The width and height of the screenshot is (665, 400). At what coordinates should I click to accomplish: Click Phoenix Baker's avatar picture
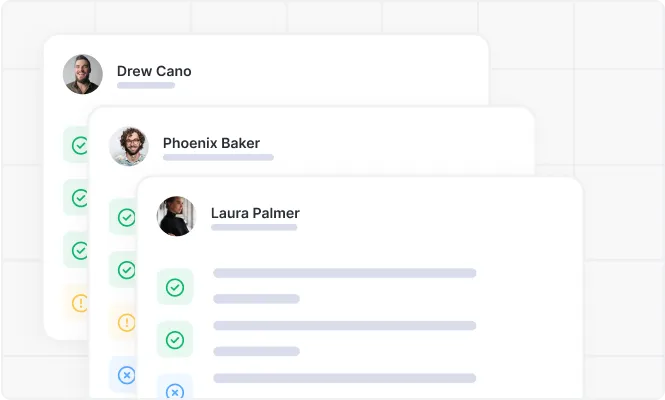129,146
